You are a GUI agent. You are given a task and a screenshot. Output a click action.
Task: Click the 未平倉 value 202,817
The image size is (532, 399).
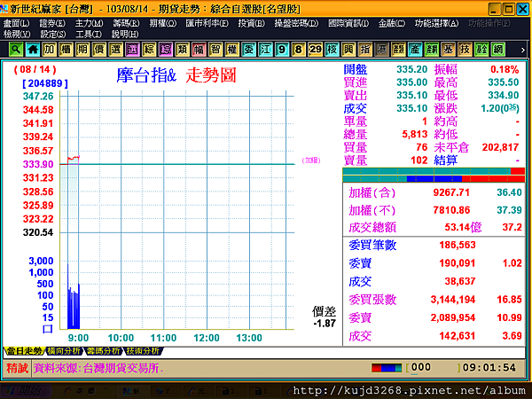pyautogui.click(x=500, y=147)
